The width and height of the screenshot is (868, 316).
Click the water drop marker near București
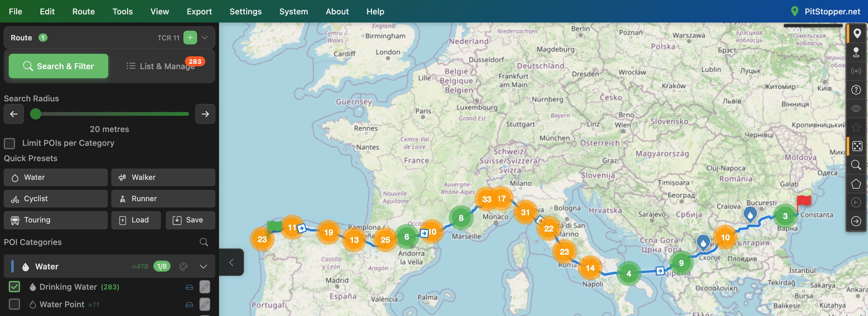[x=750, y=215]
